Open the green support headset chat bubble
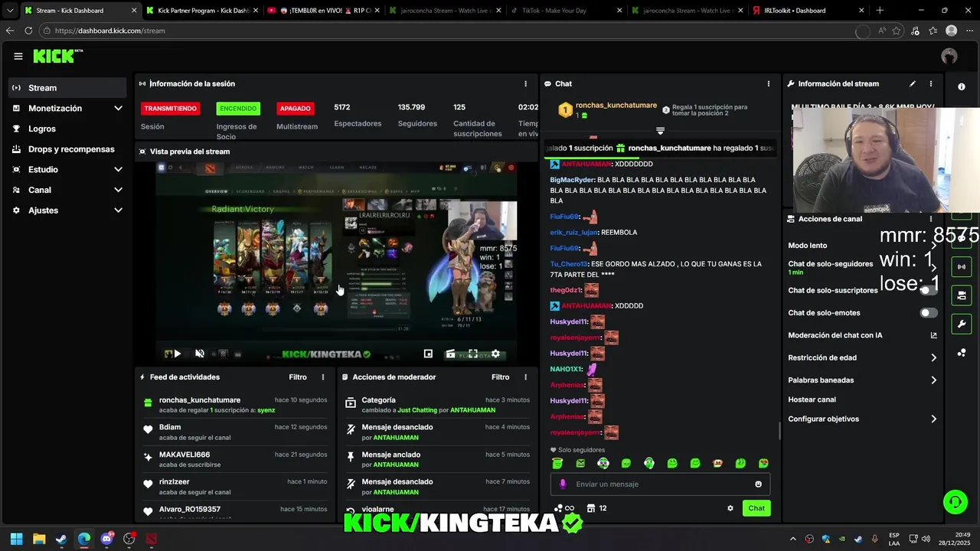The width and height of the screenshot is (980, 551). click(x=955, y=502)
